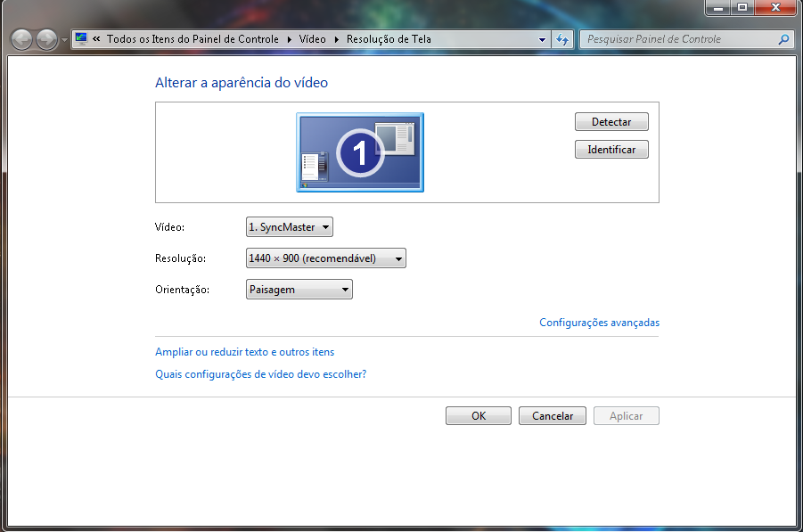Go forward with the Forward arrow button

tap(47, 39)
